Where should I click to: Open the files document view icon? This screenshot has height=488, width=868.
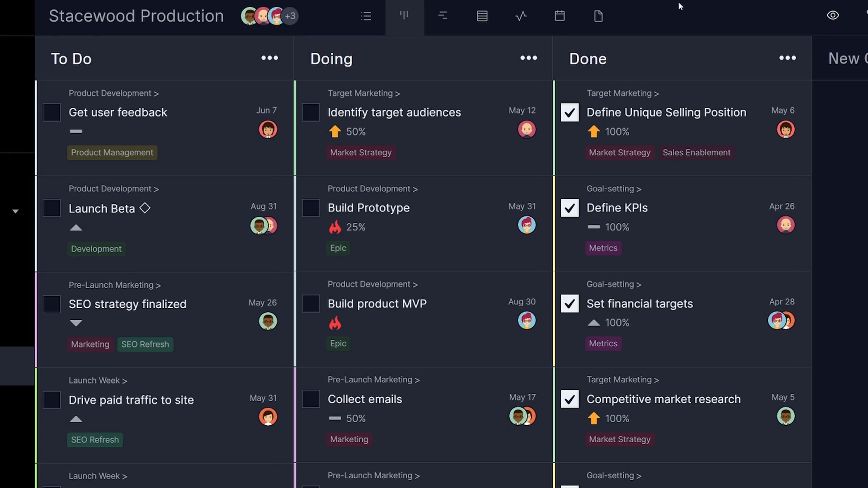(598, 16)
